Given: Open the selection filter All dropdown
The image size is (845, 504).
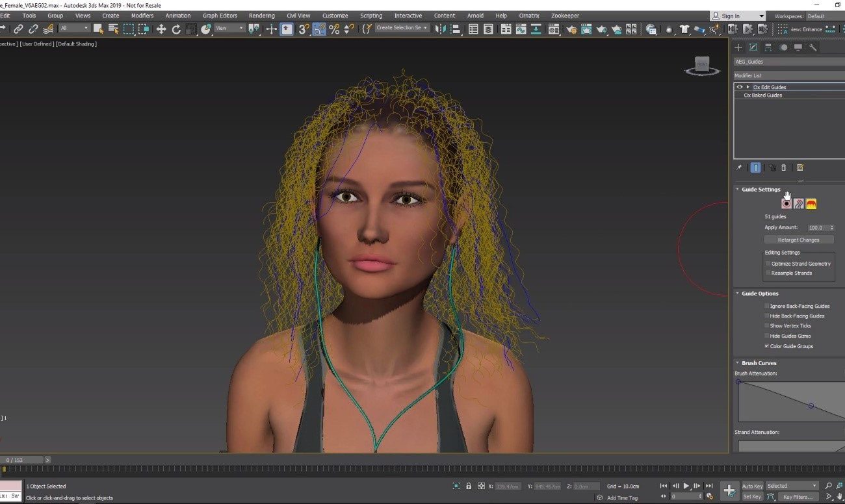Looking at the screenshot, I should coord(74,29).
